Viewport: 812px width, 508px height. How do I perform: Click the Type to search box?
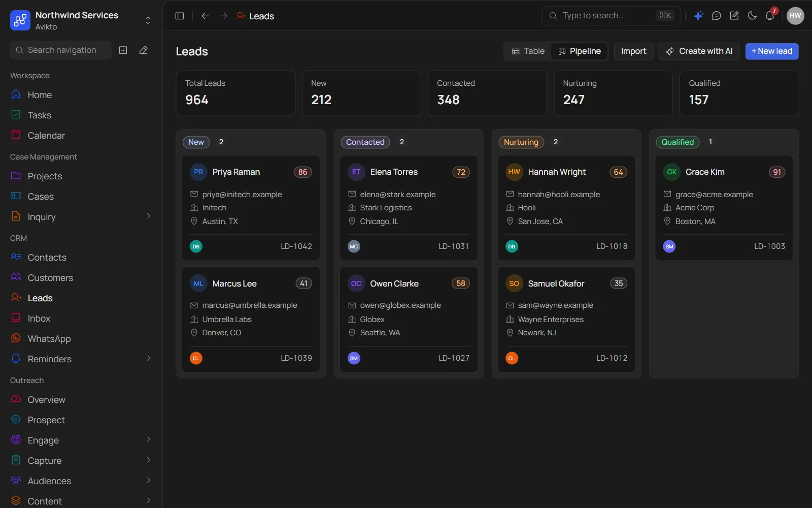click(611, 16)
